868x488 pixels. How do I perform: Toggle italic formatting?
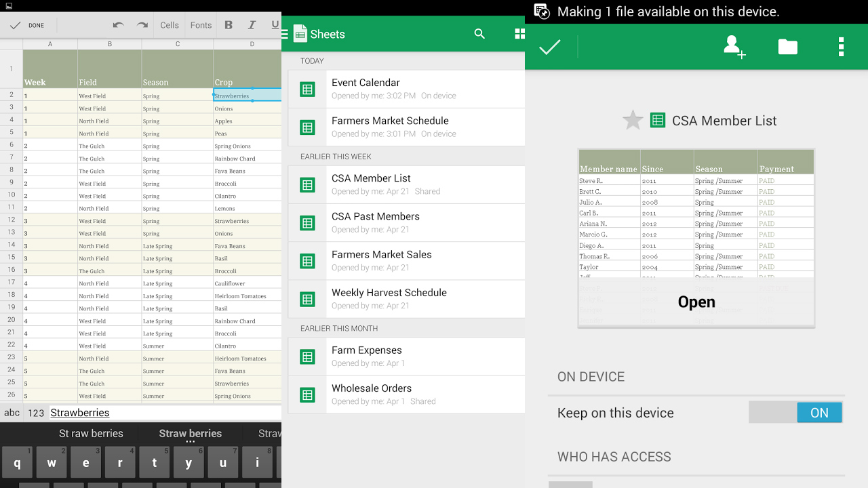tap(252, 25)
